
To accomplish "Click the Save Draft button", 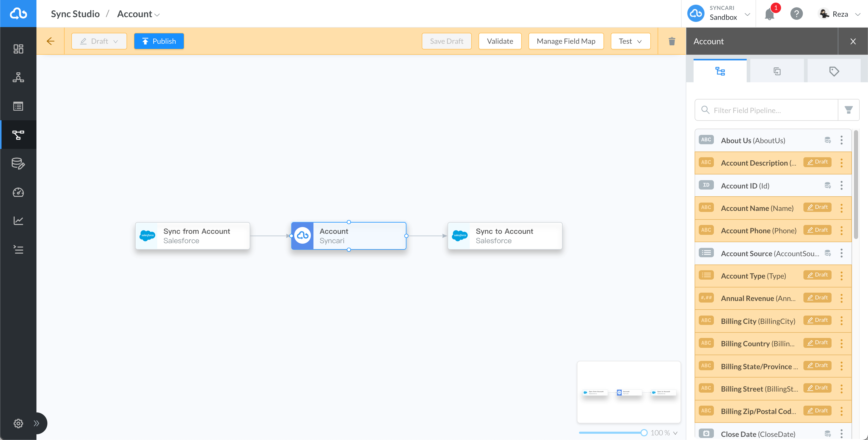I will tap(446, 41).
